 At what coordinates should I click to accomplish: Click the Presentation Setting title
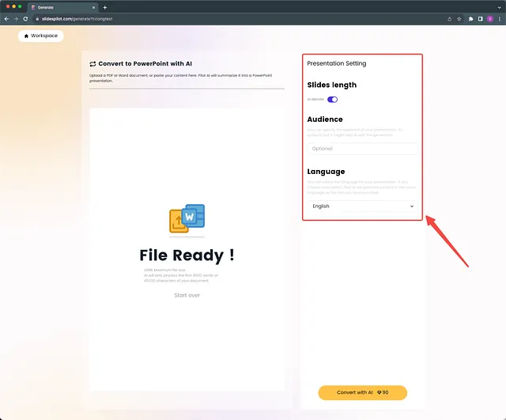pyautogui.click(x=337, y=63)
